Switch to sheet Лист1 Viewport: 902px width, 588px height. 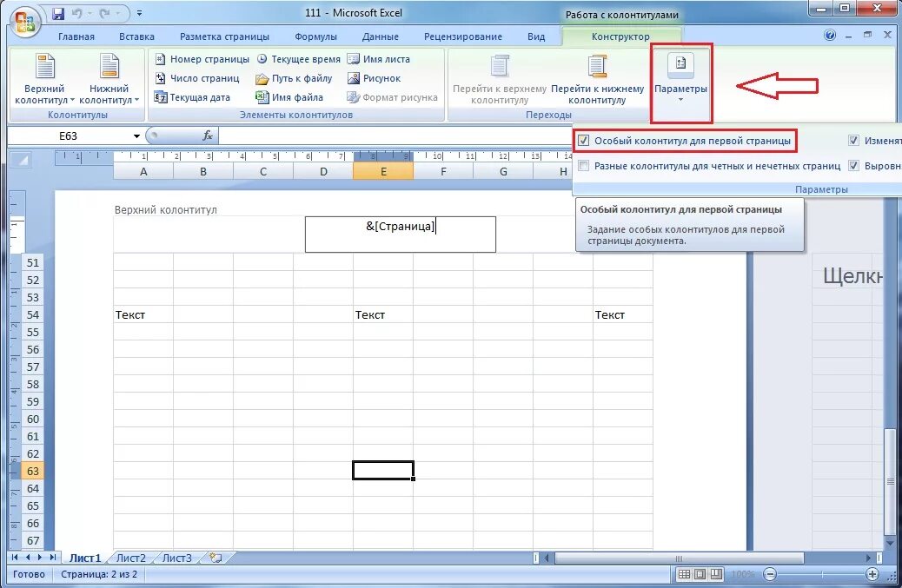coord(84,558)
